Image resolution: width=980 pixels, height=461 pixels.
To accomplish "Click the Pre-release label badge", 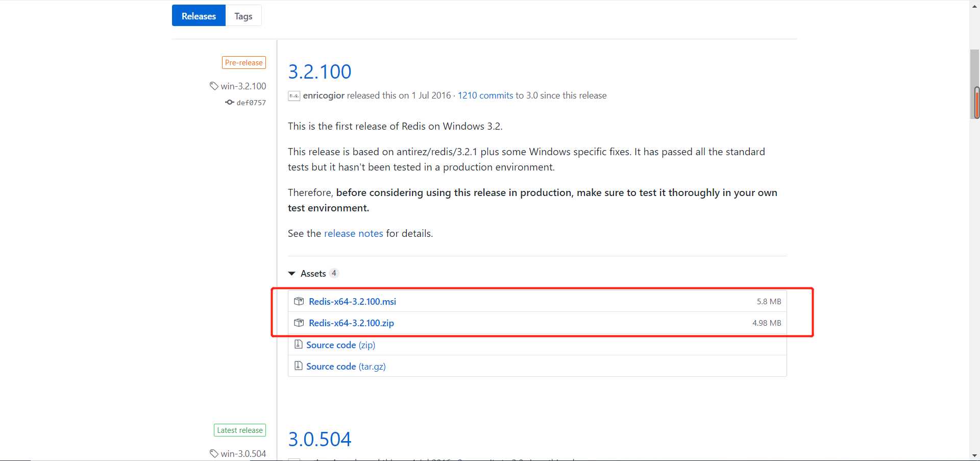I will coord(244,62).
